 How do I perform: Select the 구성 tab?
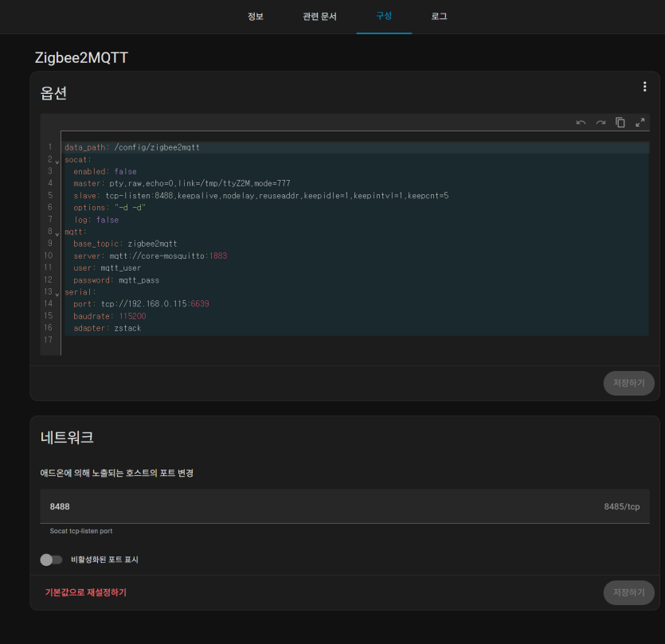(384, 17)
